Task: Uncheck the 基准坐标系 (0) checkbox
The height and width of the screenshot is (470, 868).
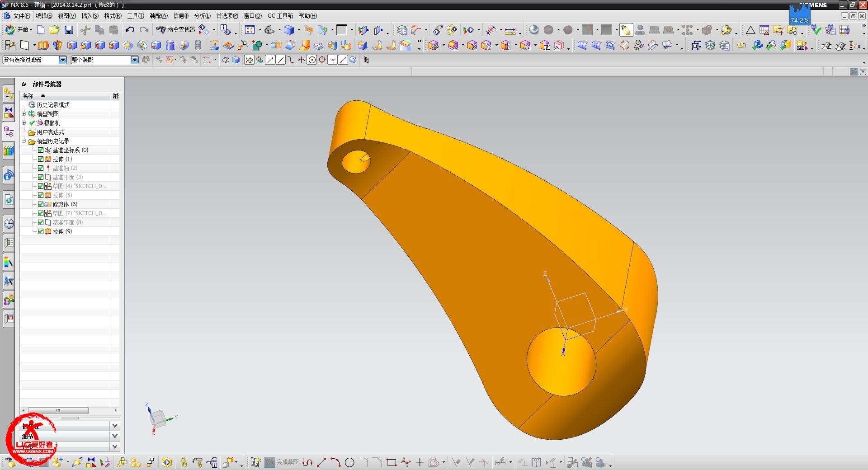Action: click(41, 150)
